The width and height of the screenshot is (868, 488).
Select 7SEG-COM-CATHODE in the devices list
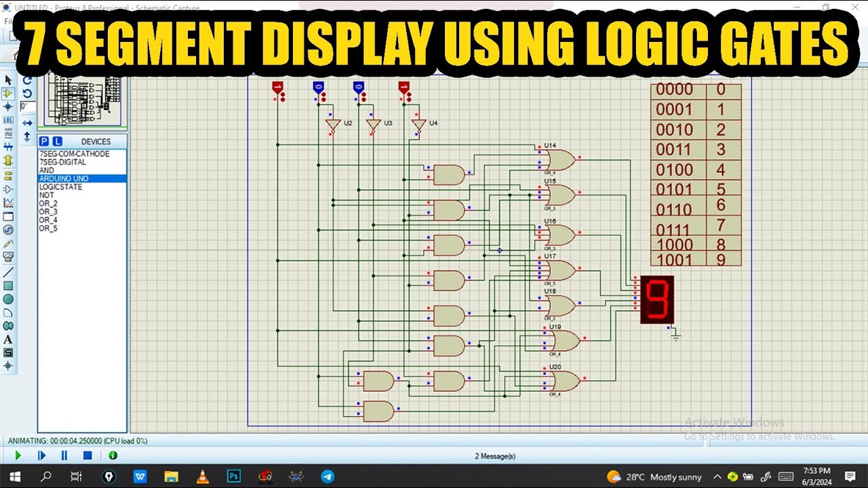pyautogui.click(x=81, y=155)
